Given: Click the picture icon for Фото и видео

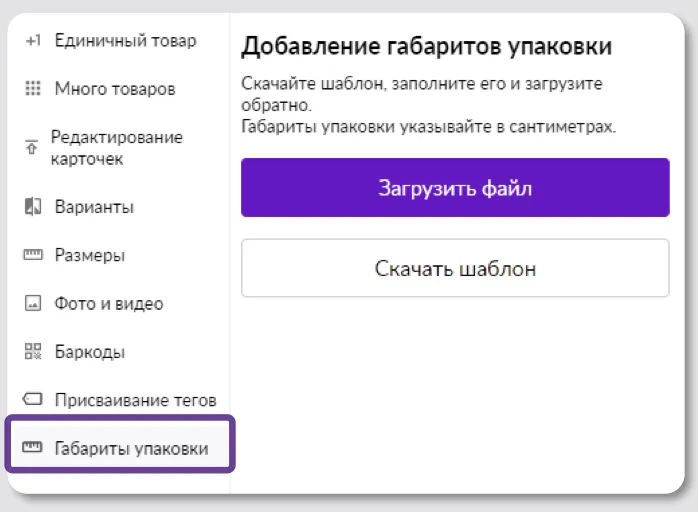Looking at the screenshot, I should click(x=33, y=303).
